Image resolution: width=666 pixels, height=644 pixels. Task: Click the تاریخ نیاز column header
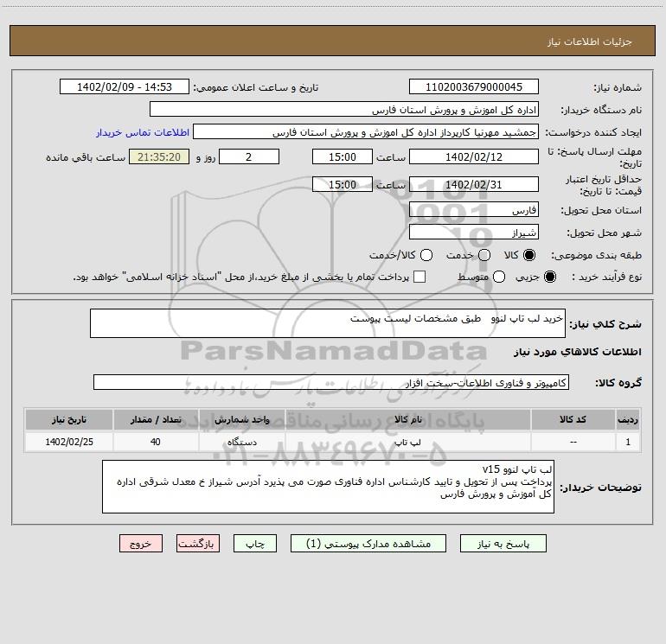[69, 419]
